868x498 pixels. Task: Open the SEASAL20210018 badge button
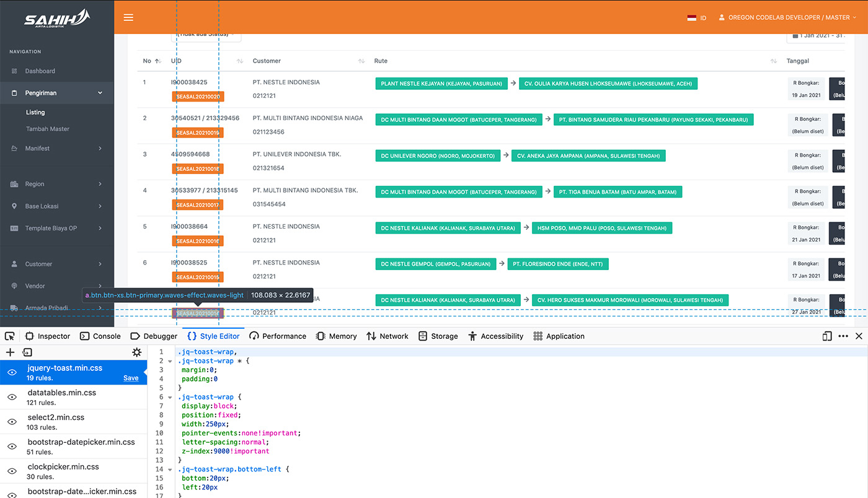click(198, 168)
